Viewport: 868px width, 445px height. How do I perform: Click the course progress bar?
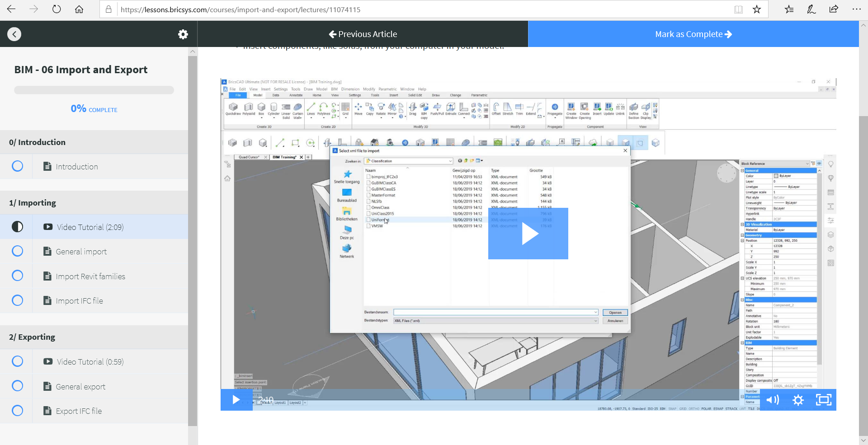(x=94, y=90)
